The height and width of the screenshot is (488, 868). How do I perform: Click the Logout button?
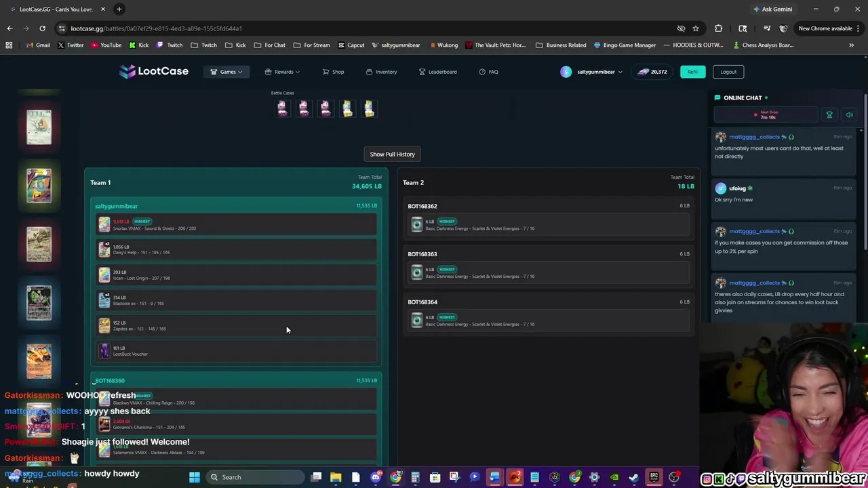click(728, 72)
